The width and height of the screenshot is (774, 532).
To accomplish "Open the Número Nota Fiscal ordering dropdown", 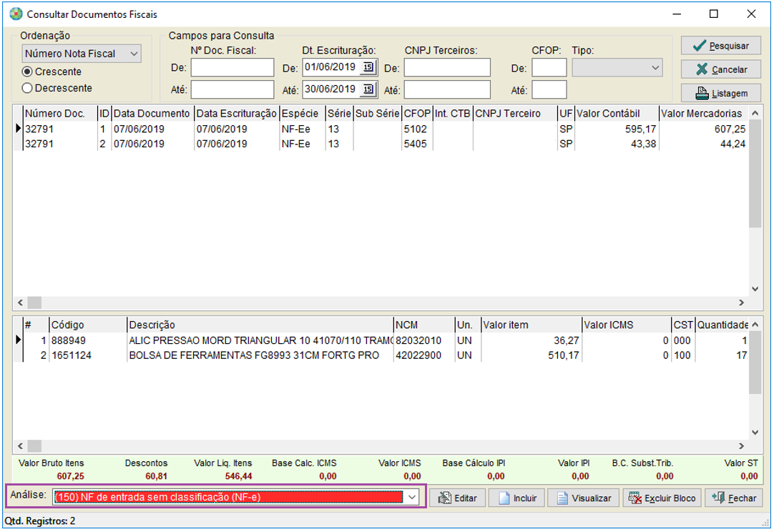I will 82,54.
